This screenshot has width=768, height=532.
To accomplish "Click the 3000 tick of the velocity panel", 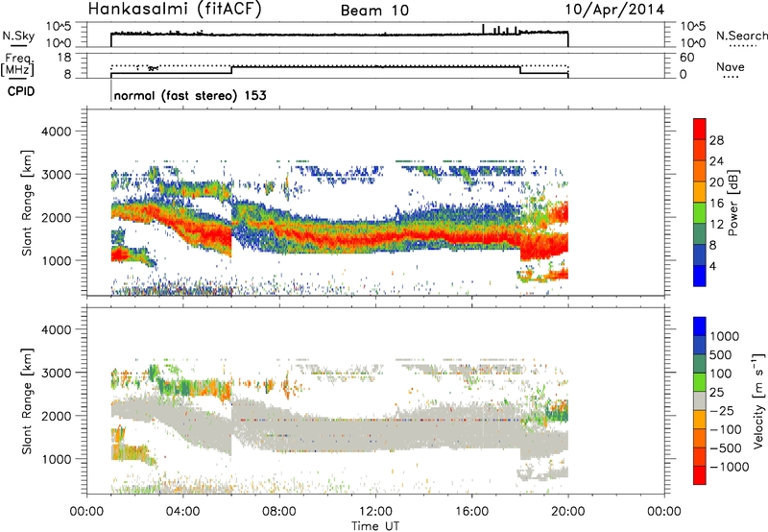I will pyautogui.click(x=57, y=373).
